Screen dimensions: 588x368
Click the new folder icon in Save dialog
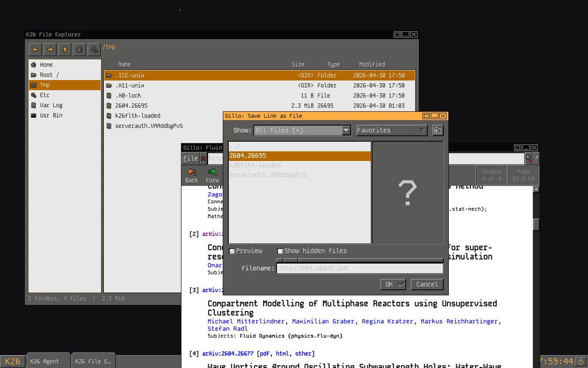(x=438, y=130)
